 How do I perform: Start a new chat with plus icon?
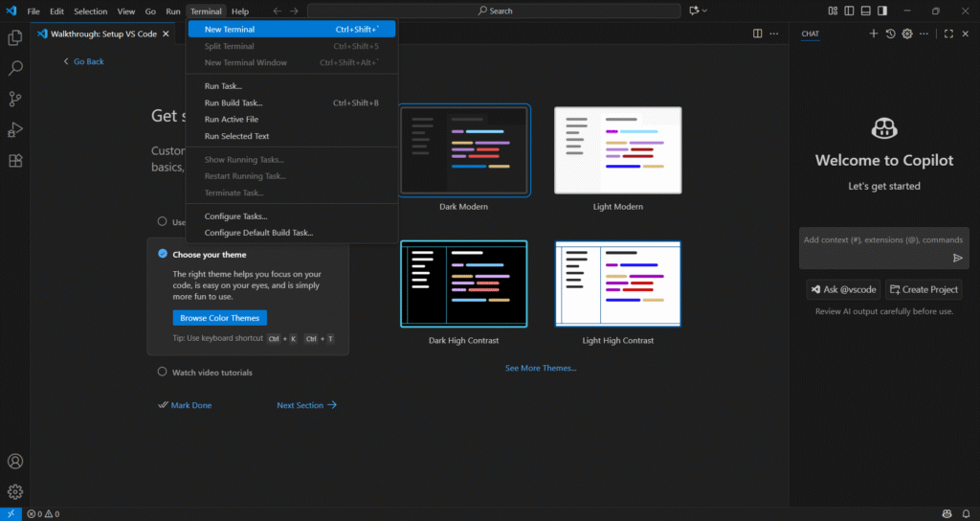[x=873, y=34]
